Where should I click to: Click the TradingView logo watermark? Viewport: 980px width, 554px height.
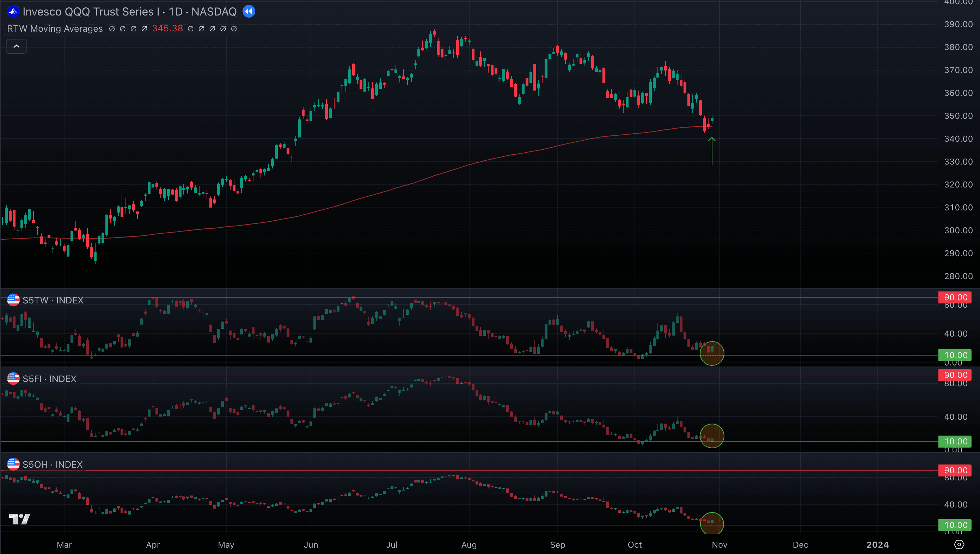[19, 519]
